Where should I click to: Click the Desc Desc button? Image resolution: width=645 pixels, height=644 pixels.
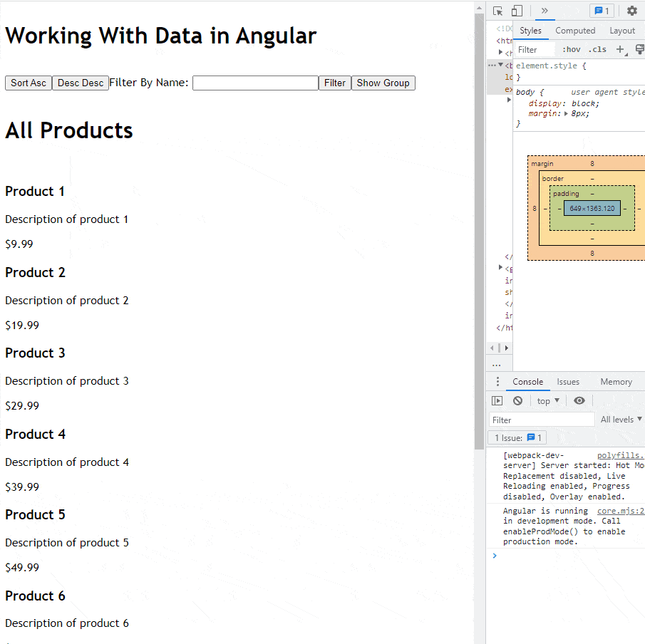tap(81, 83)
